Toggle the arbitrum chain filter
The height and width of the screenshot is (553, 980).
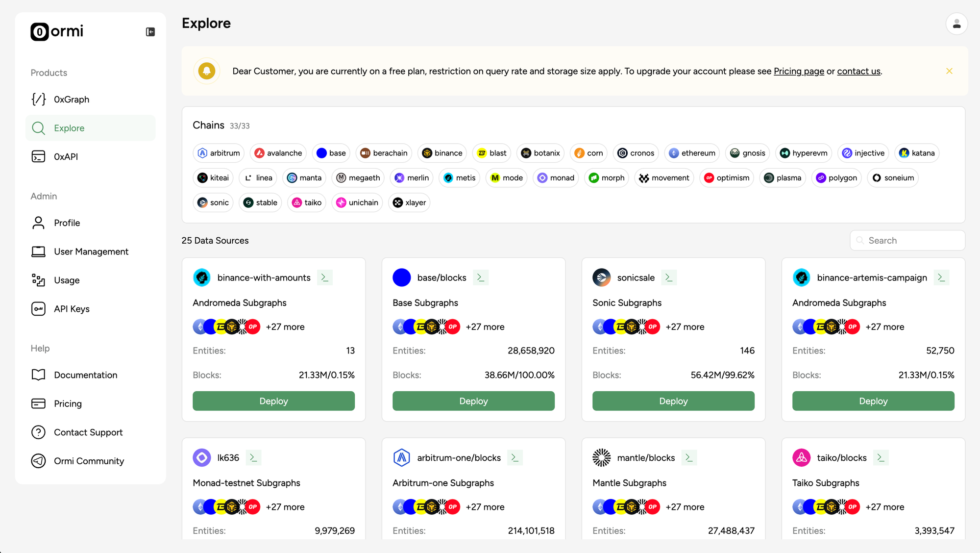(x=219, y=153)
